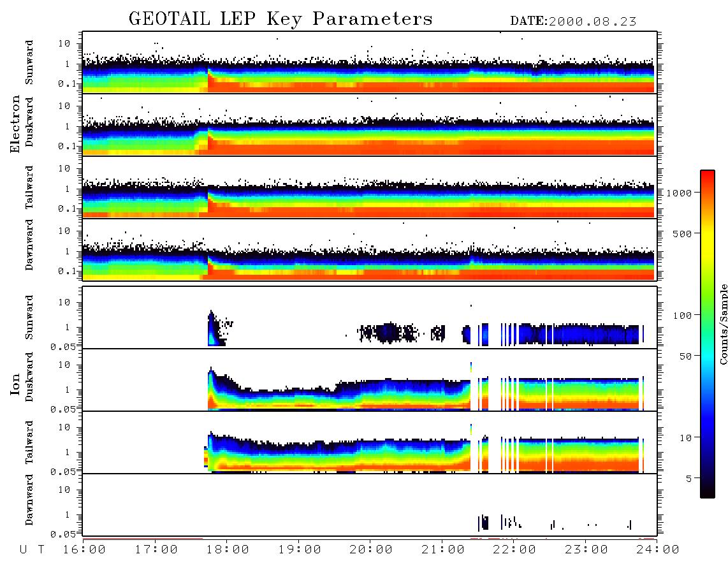
Task: Select the 5 tick label beside color bar
Action: pos(688,478)
